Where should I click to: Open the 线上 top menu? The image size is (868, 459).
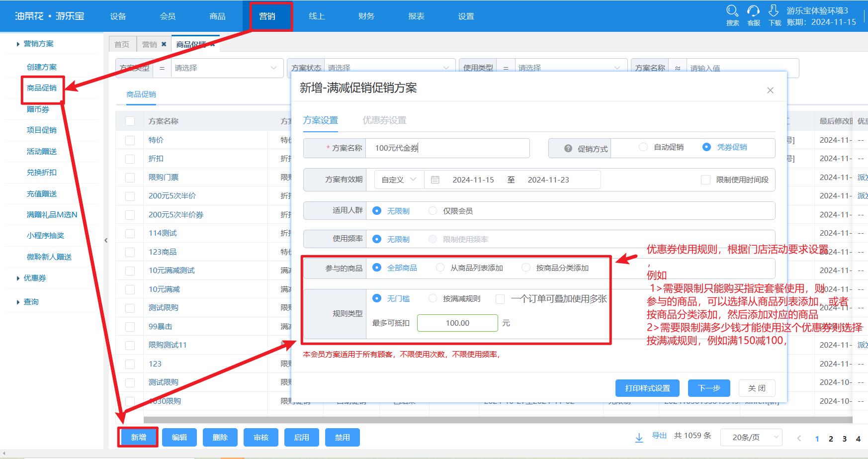pos(317,16)
